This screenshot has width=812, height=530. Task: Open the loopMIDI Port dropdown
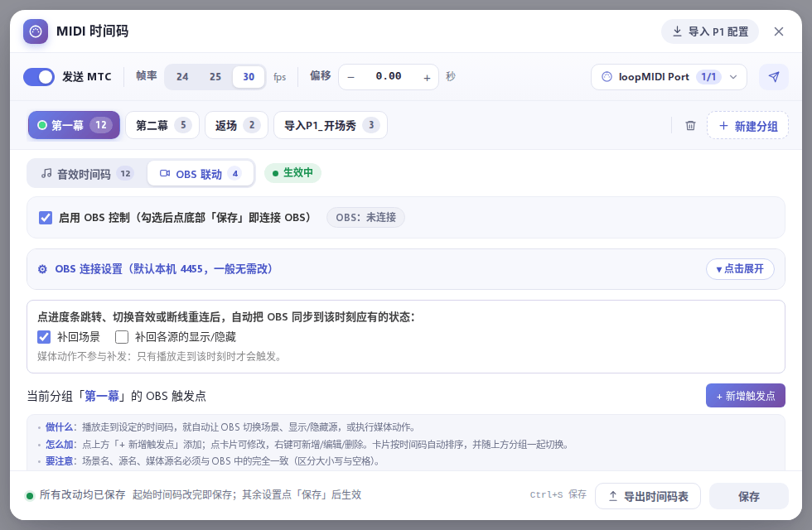pyautogui.click(x=669, y=77)
